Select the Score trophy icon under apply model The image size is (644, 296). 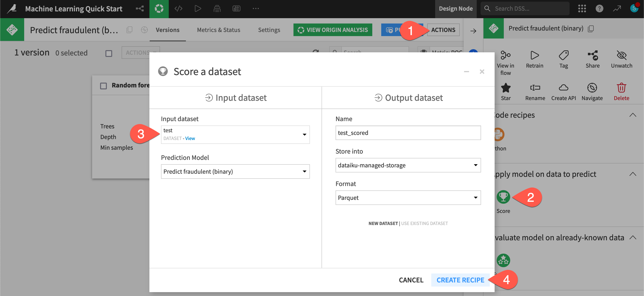point(503,197)
